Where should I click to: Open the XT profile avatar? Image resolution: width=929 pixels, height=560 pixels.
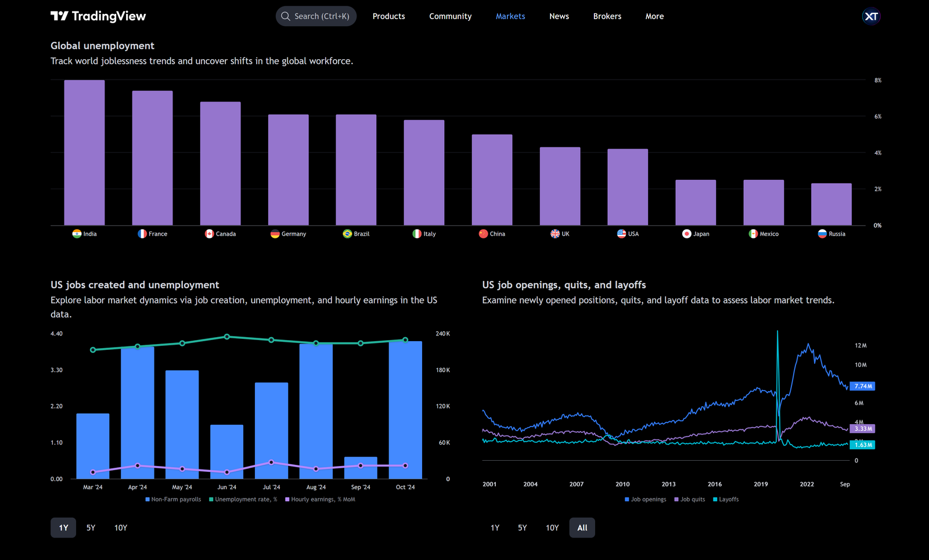click(x=871, y=16)
